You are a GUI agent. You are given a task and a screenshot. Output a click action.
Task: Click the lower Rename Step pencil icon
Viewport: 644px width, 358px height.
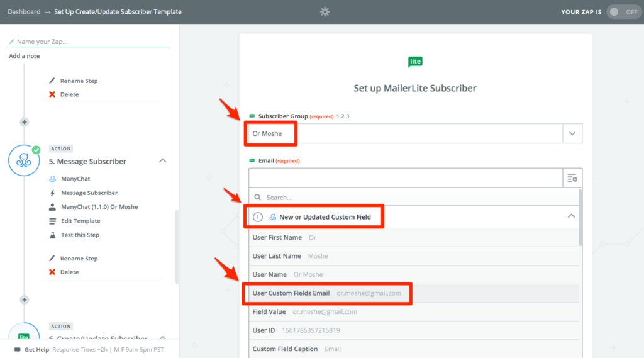point(52,259)
